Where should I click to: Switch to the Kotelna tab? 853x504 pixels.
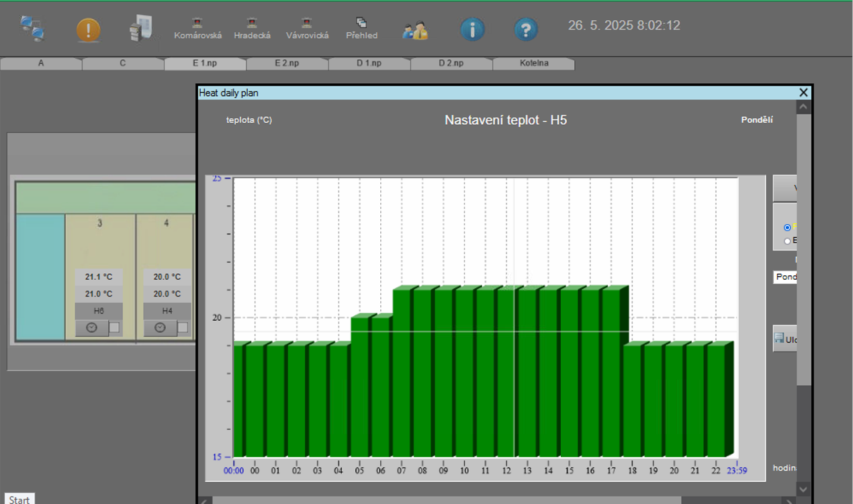pyautogui.click(x=534, y=63)
